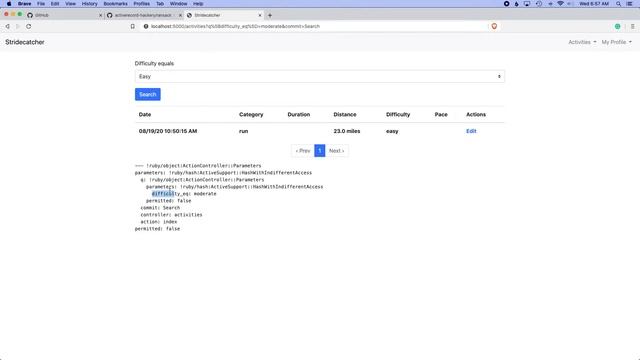Click the Wi-Fi status icon
The image size is (640, 360).
click(x=560, y=4)
